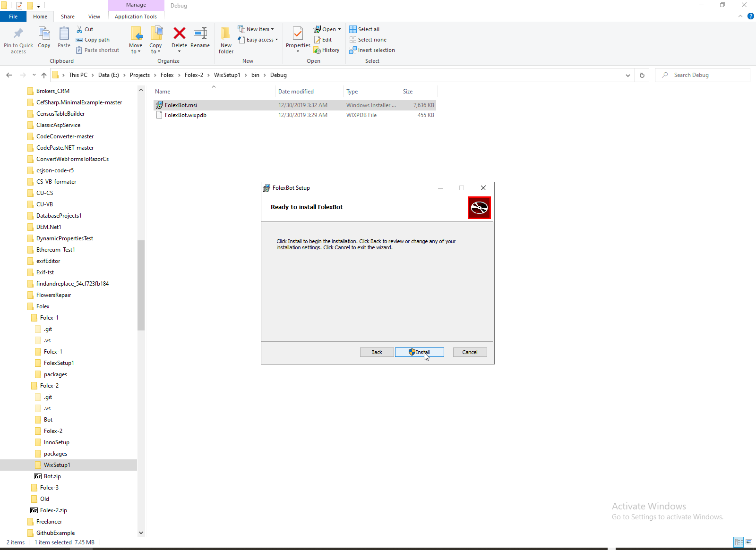Minimize the FolexBot Setup dialog
The image size is (756, 550).
tap(440, 188)
